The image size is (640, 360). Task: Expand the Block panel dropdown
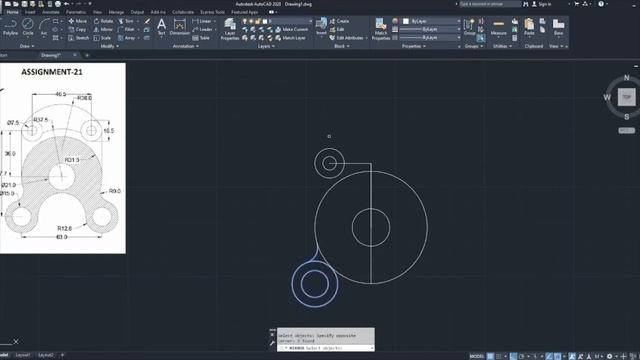point(342,46)
